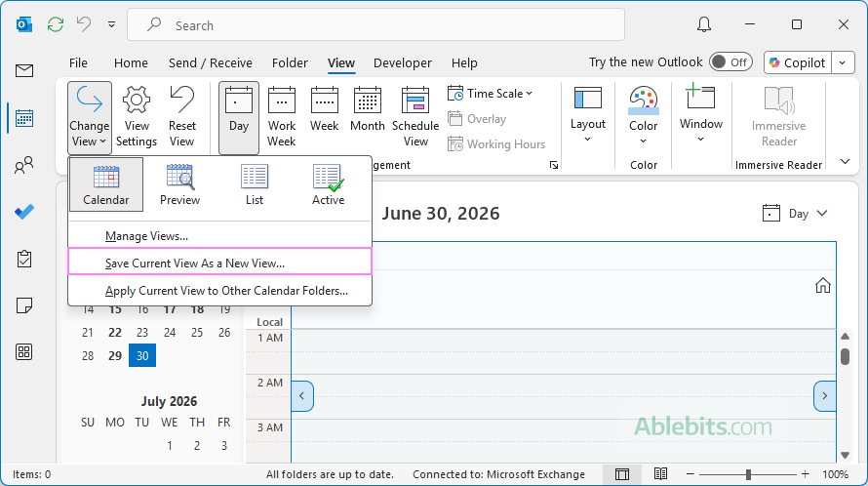The width and height of the screenshot is (868, 486).
Task: Click the home time zone icon
Action: click(822, 285)
